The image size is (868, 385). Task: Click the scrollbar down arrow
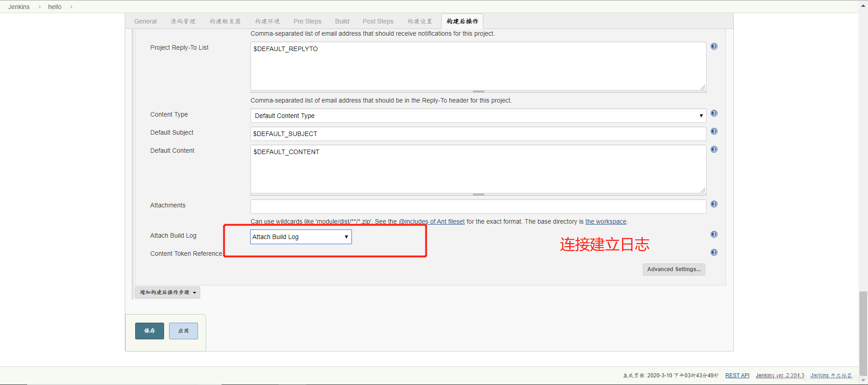[863, 380]
